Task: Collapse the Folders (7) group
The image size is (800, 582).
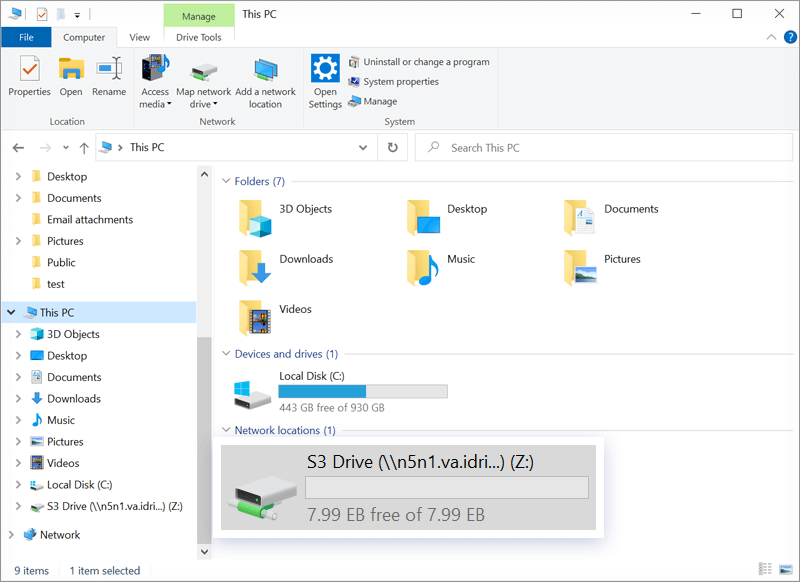Action: [226, 181]
